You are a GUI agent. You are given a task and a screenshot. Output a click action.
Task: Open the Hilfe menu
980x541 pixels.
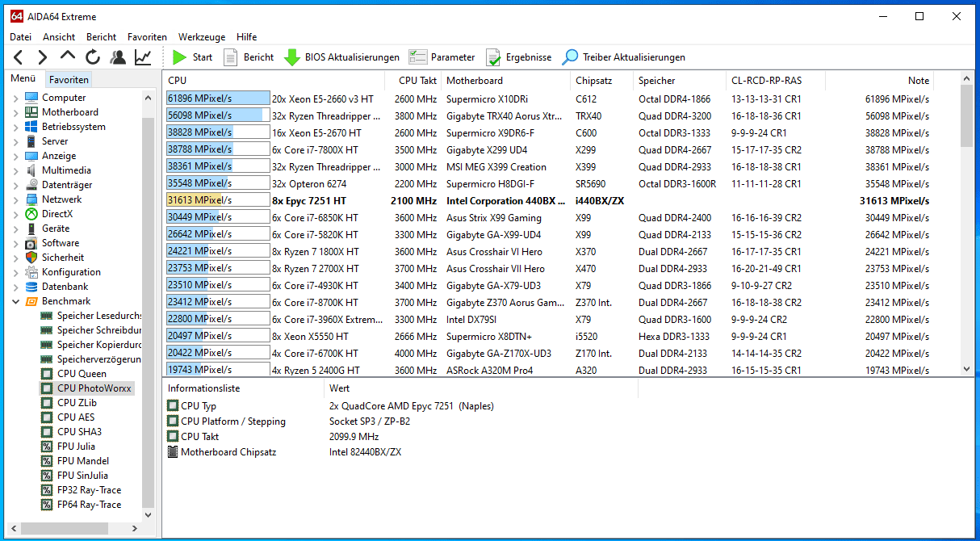click(x=247, y=36)
